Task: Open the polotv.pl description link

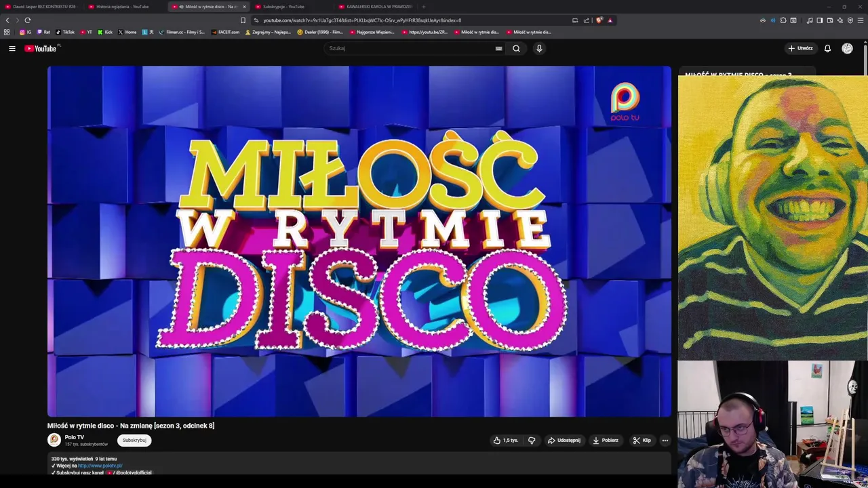Action: [100, 466]
